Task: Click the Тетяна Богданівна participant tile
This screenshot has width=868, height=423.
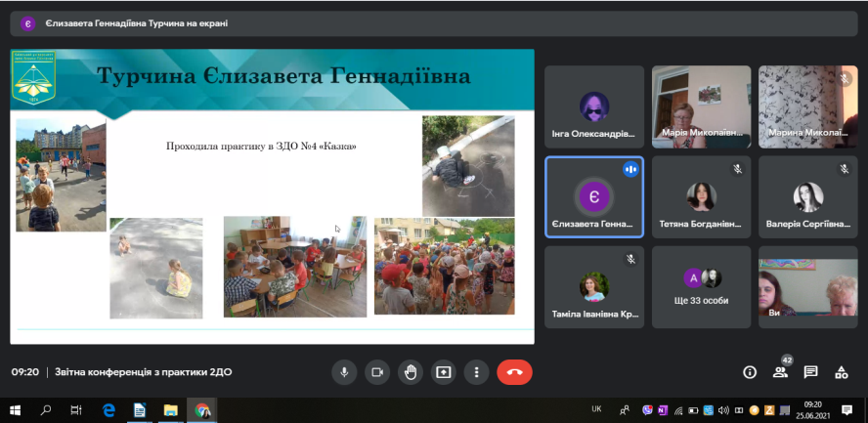Action: (701, 197)
